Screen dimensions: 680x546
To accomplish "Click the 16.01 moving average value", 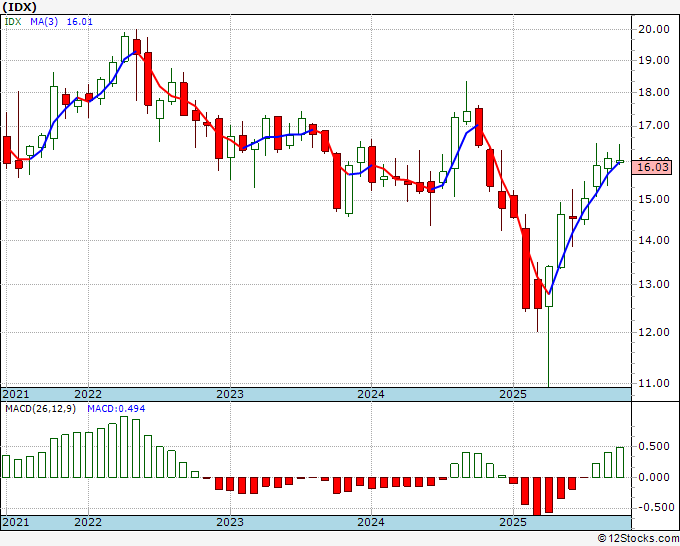I will coord(79,21).
